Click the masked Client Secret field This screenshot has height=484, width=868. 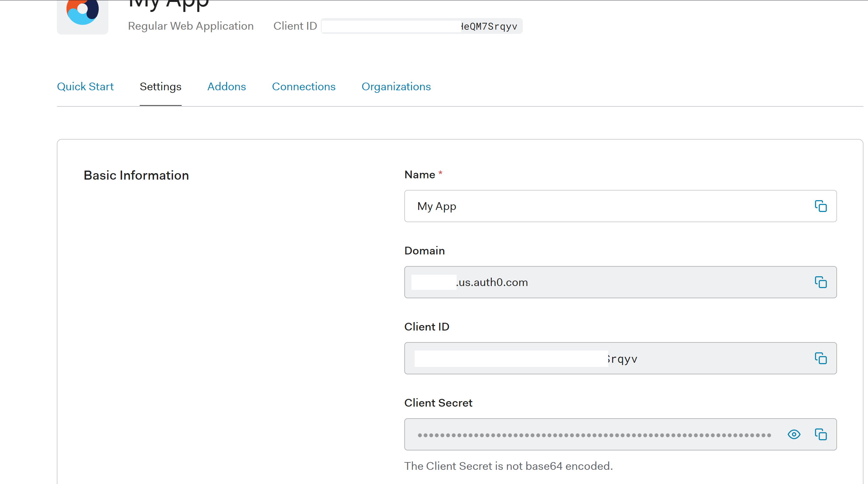(x=593, y=434)
